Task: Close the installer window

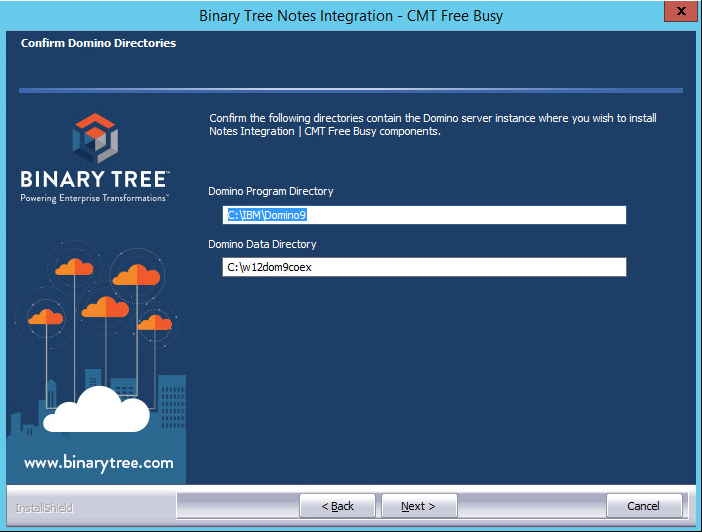Action: click(x=681, y=11)
